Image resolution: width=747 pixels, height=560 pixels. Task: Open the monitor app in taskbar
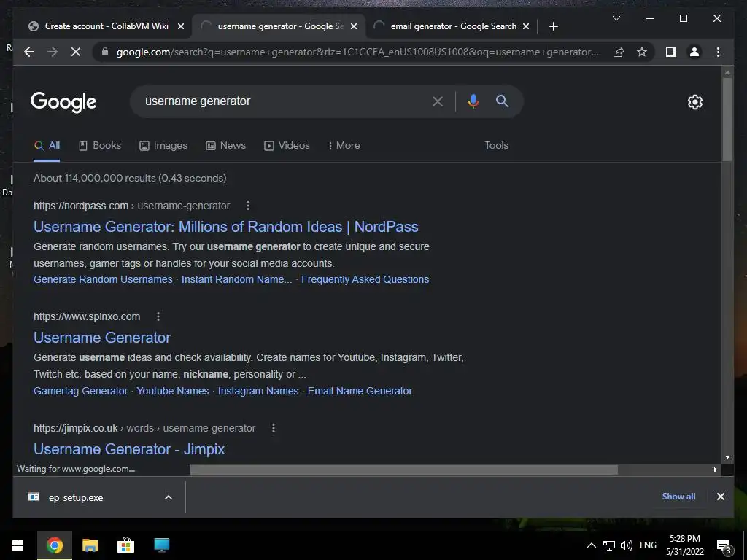tap(161, 545)
